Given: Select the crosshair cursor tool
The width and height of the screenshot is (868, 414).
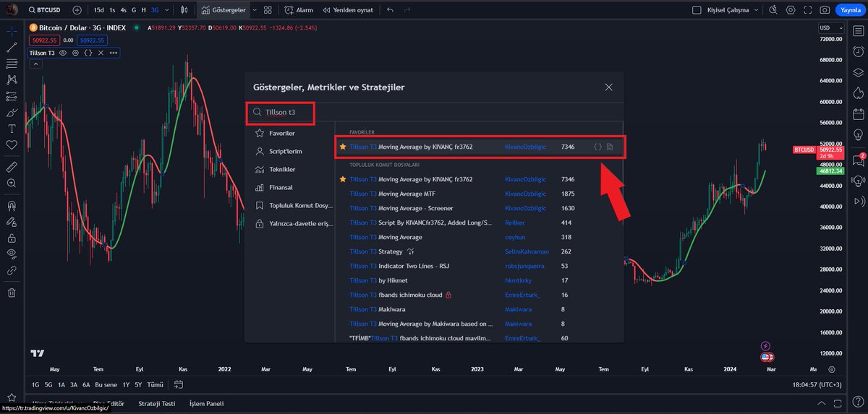Looking at the screenshot, I should (12, 31).
